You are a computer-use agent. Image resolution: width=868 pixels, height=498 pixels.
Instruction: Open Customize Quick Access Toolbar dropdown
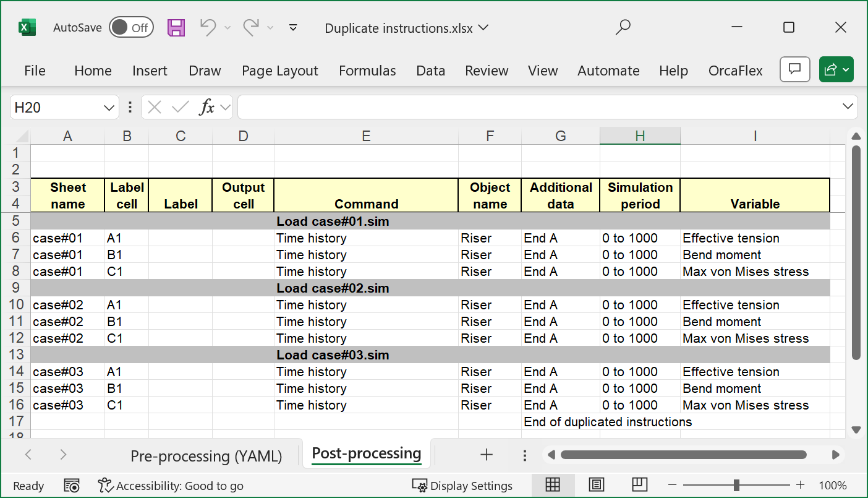(294, 28)
